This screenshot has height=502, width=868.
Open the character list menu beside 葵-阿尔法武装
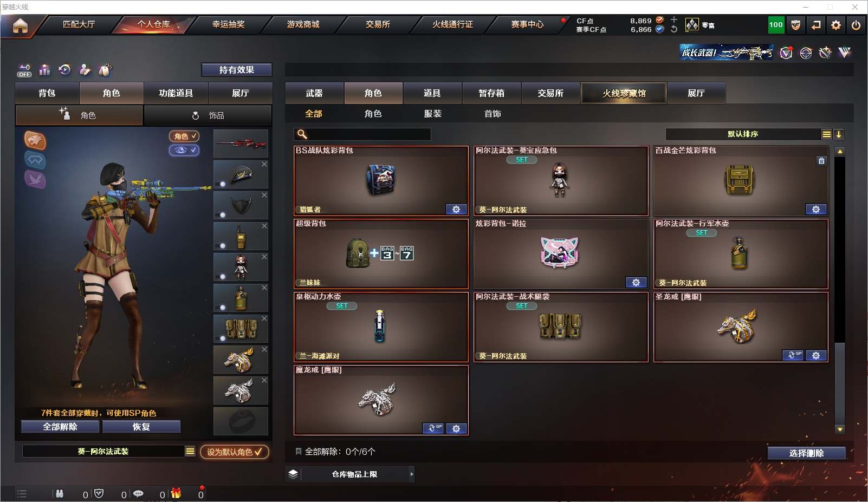pos(190,451)
